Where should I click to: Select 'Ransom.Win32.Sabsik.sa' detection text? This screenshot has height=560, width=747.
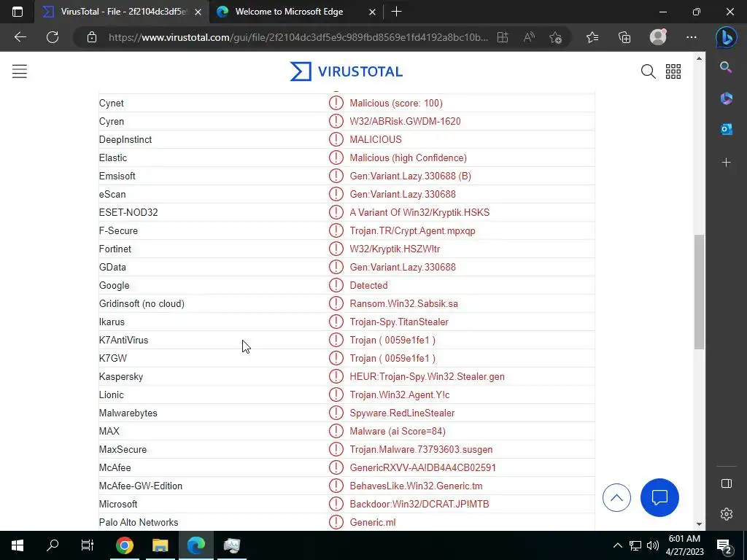[x=403, y=303]
